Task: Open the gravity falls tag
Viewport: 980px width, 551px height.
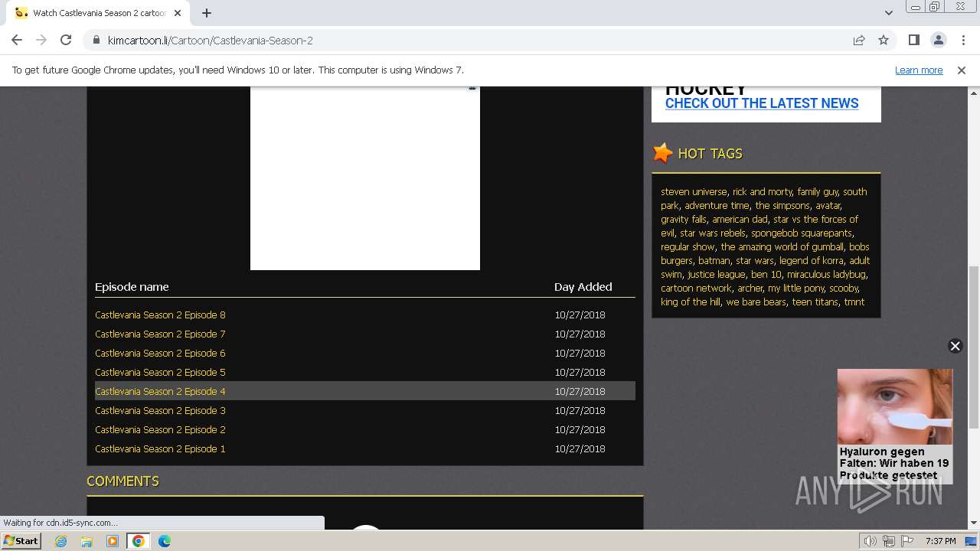Action: [683, 220]
